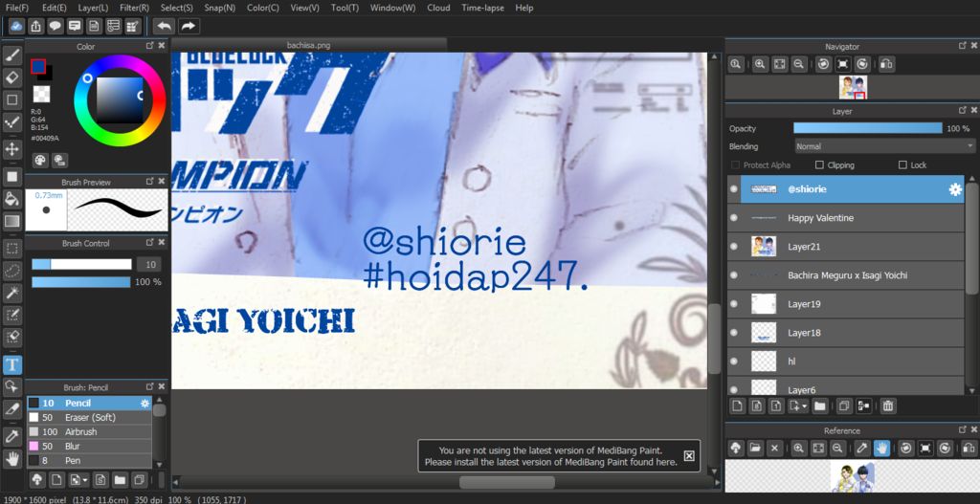Click the canvas horizontal scrollbar
The width and height of the screenshot is (980, 504).
click(x=507, y=482)
